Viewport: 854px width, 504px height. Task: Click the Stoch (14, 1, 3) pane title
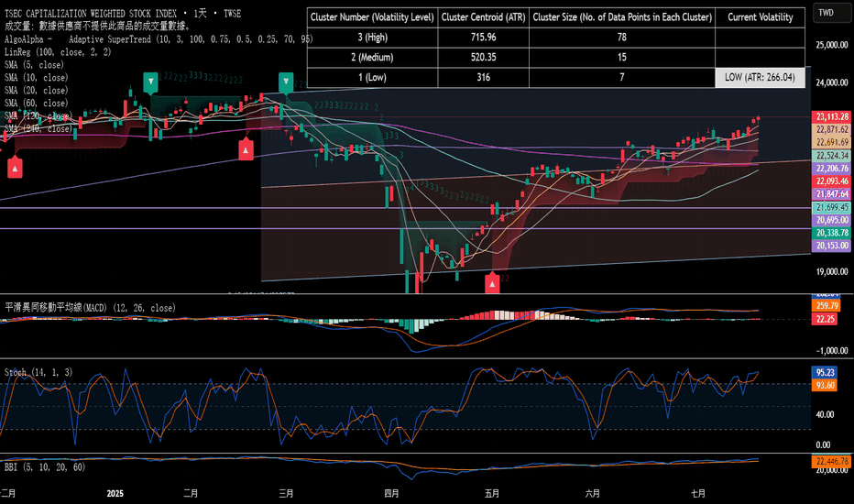pos(38,372)
